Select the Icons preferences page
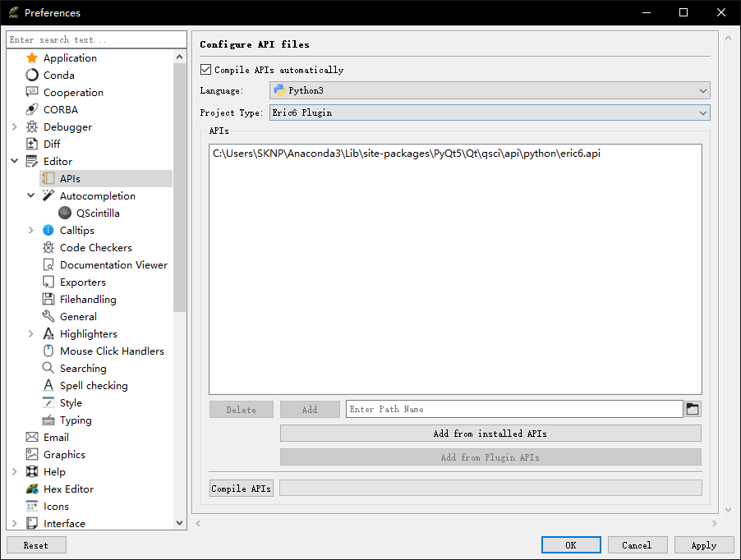Viewport: 741px width, 560px height. [56, 506]
